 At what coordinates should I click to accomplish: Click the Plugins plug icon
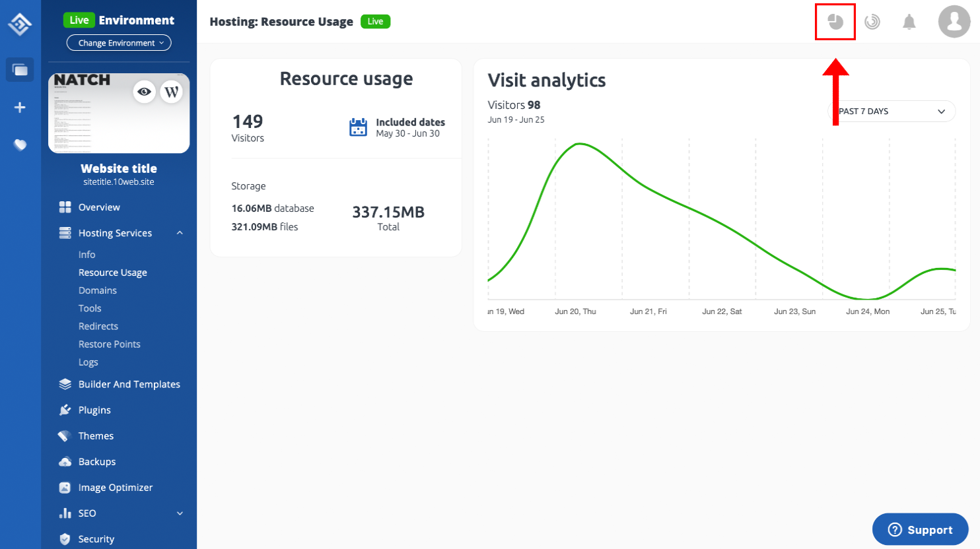point(65,410)
